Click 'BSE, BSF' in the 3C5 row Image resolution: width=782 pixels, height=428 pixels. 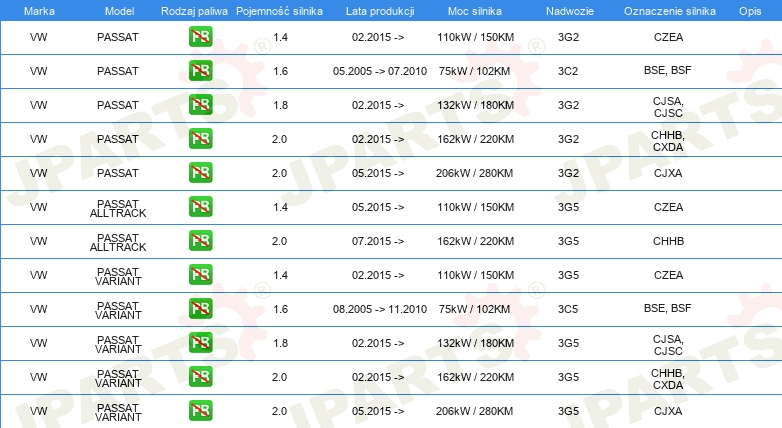668,308
